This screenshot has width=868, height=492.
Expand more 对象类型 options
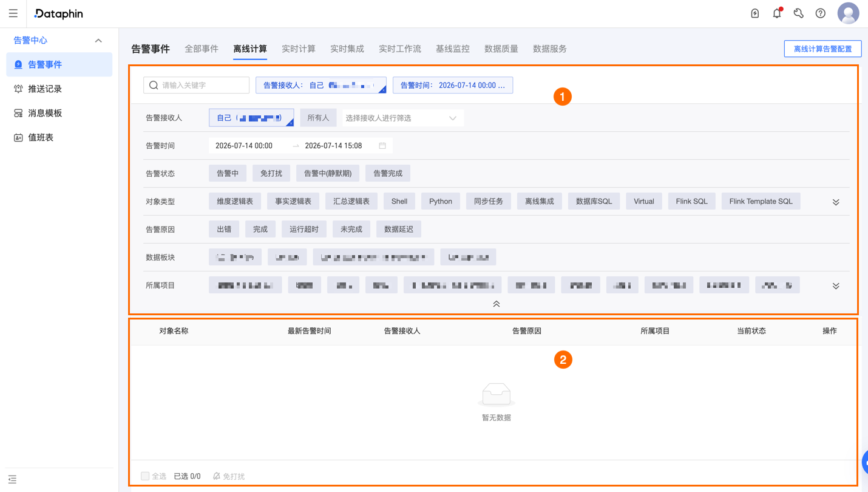coord(836,202)
